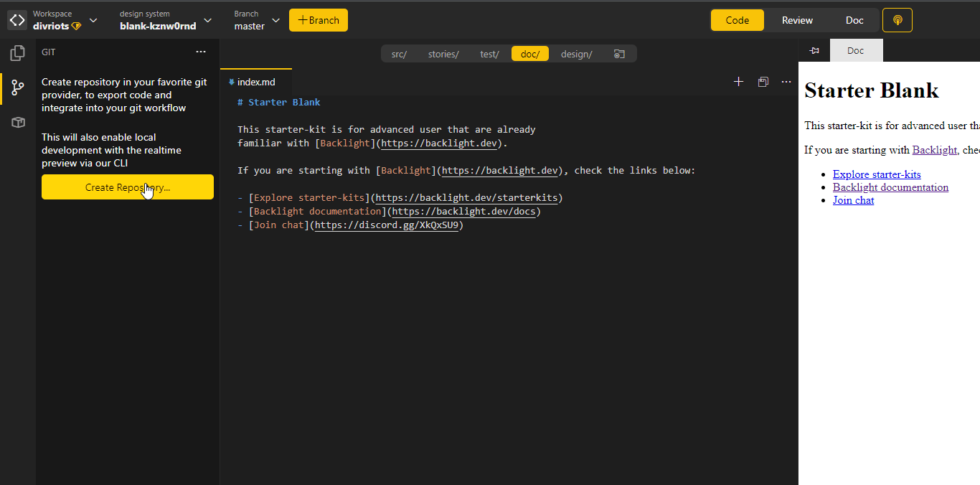Open the index.md editor tab

pos(255,82)
